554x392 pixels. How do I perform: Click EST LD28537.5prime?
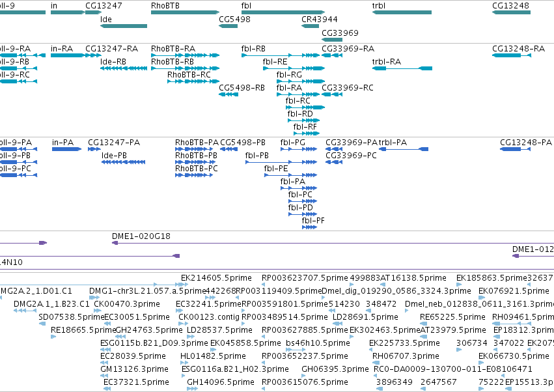[219, 330]
